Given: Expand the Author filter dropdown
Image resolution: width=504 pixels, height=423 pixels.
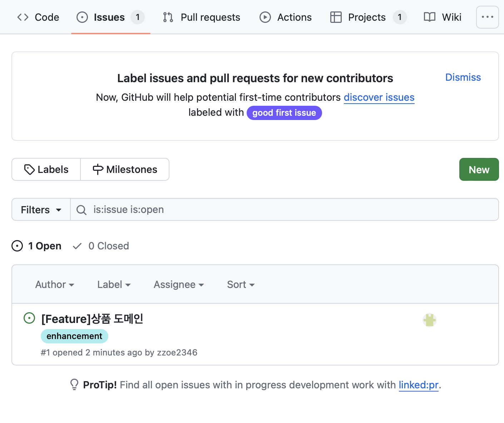Looking at the screenshot, I should 55,284.
